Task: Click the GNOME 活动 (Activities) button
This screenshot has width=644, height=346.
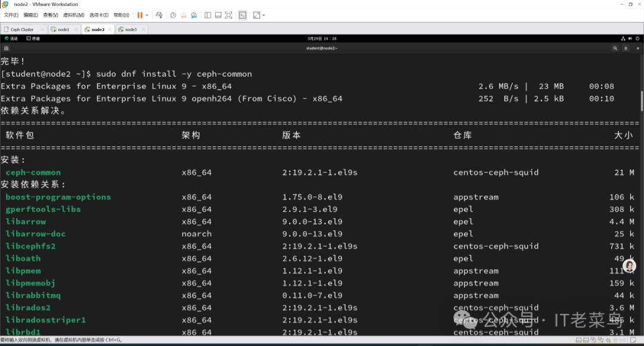Action: [x=11, y=39]
